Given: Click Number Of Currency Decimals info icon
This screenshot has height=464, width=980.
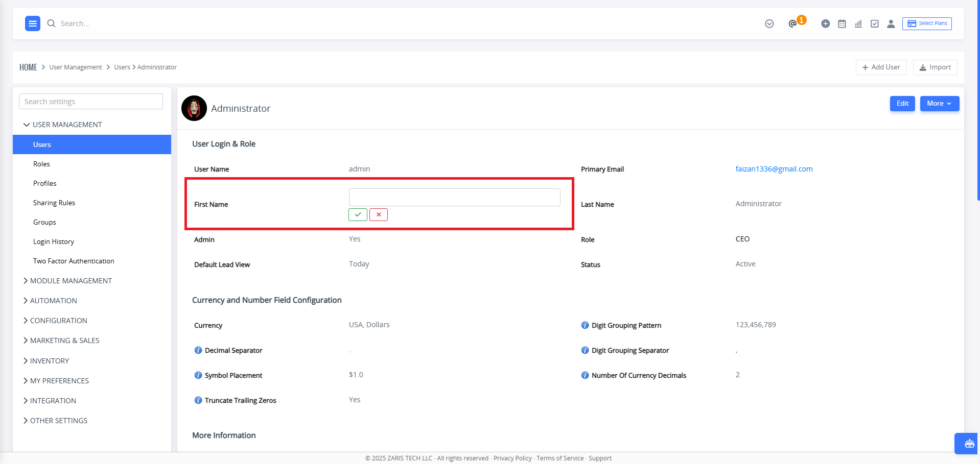Looking at the screenshot, I should pos(585,375).
